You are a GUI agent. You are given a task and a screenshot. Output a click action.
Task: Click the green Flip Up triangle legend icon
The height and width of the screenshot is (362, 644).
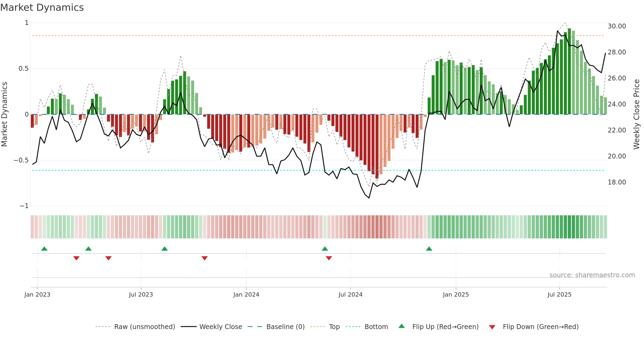point(402,326)
